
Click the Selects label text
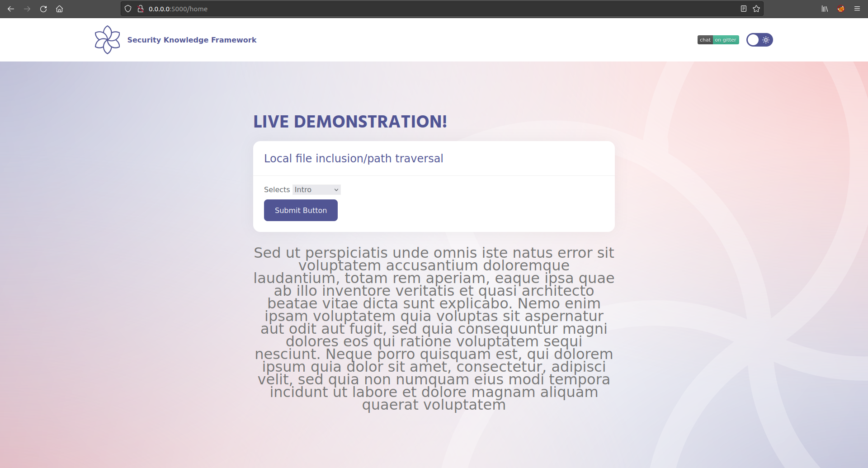tap(277, 189)
